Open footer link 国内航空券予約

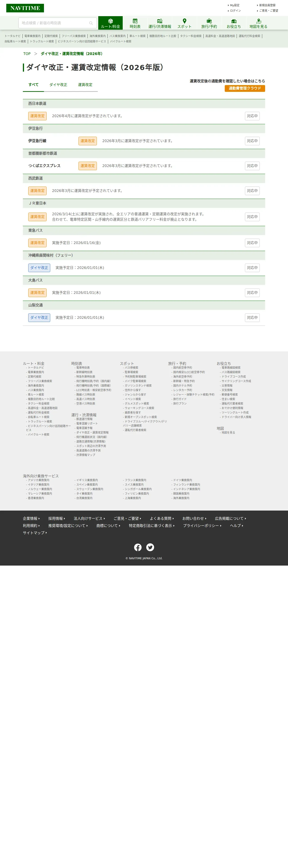tap(182, 368)
